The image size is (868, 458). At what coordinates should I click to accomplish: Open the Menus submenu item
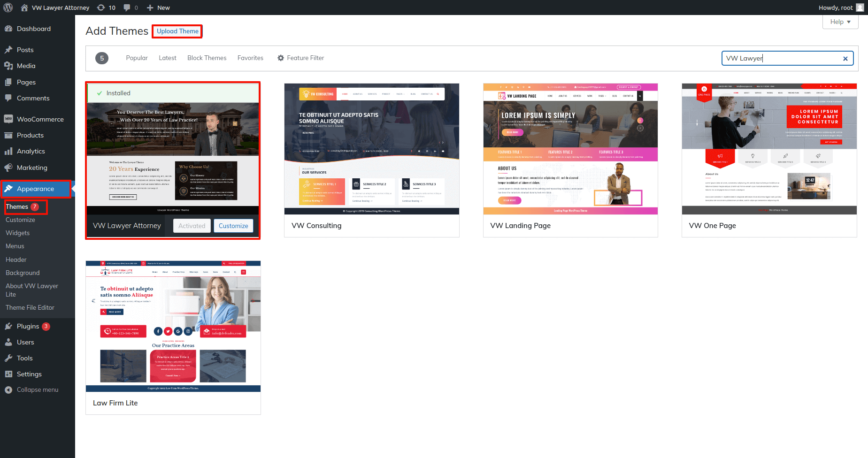click(x=15, y=246)
